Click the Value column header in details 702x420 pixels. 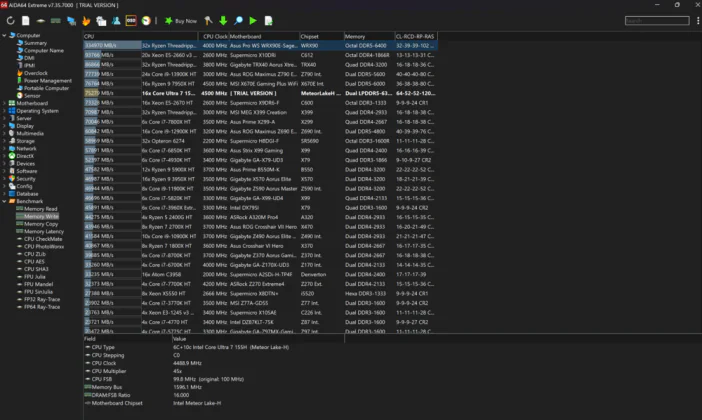(x=258, y=339)
